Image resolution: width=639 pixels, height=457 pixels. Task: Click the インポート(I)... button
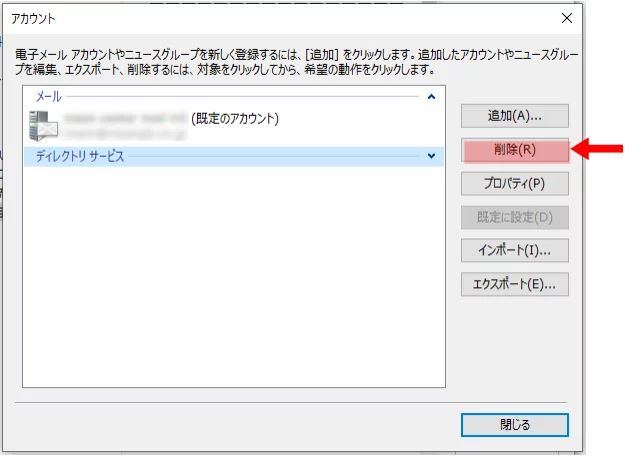tap(514, 250)
